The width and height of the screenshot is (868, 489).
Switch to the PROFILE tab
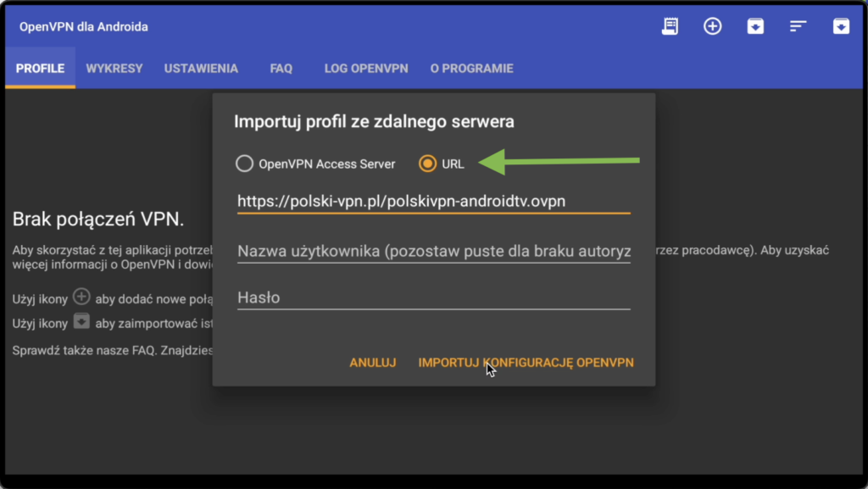coord(40,68)
